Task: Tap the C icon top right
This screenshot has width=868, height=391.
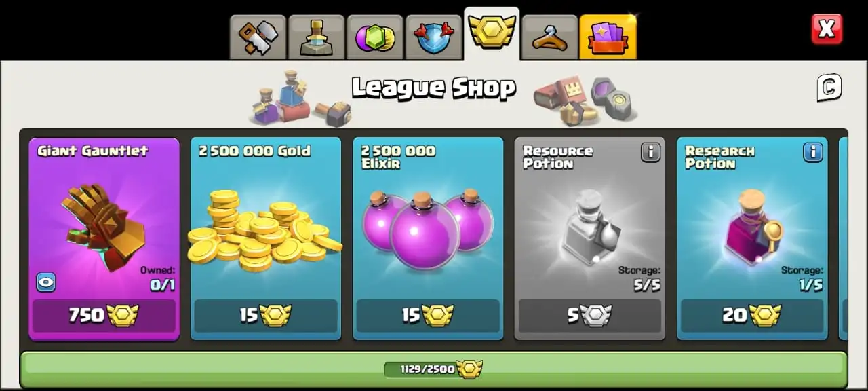Action: (829, 88)
